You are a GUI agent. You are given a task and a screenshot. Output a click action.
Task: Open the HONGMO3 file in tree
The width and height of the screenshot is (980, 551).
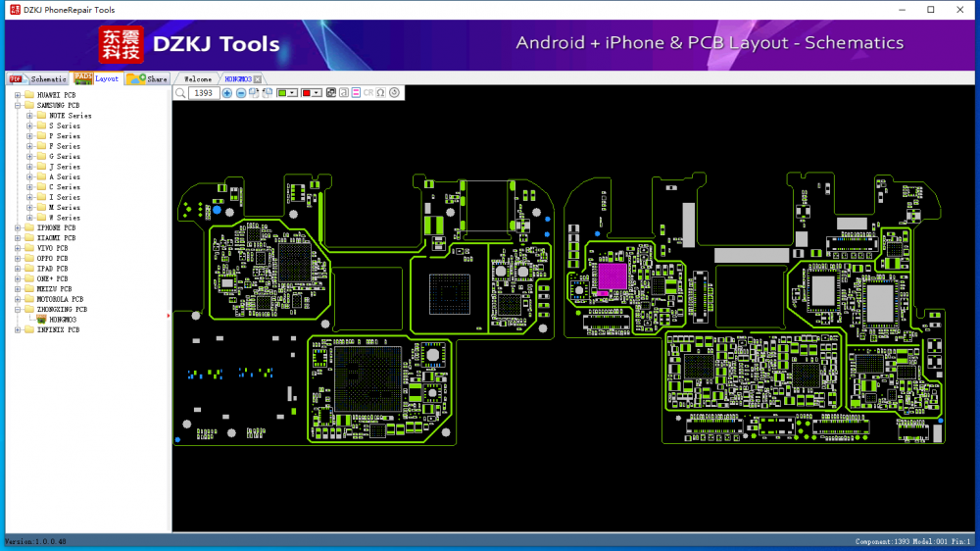click(63, 320)
